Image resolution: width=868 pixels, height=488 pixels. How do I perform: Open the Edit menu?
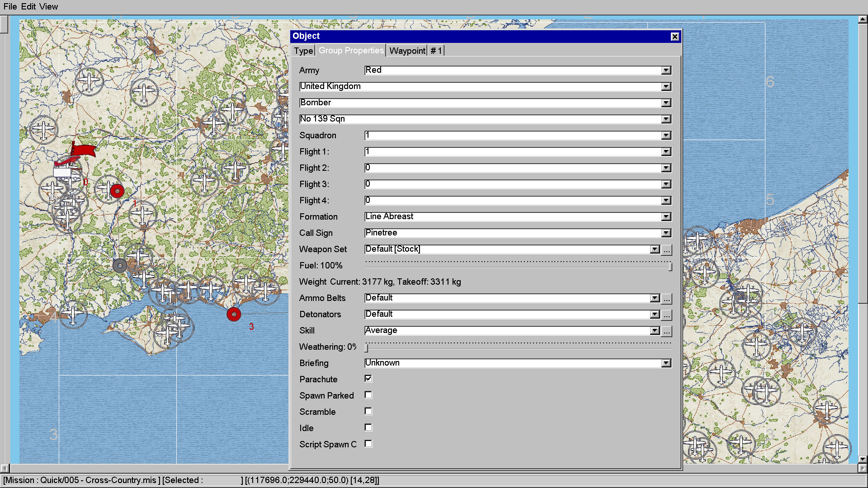click(x=28, y=6)
